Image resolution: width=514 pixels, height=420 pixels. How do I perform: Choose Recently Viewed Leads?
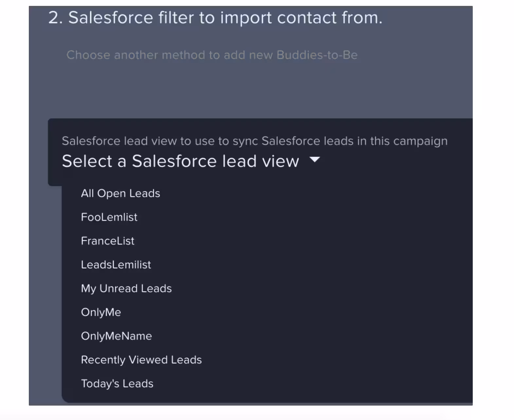coord(141,360)
